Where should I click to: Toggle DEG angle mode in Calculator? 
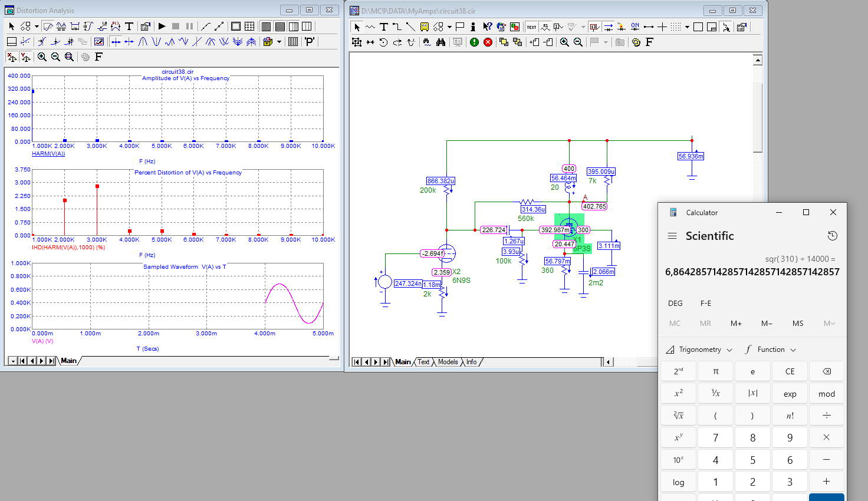[x=675, y=304]
